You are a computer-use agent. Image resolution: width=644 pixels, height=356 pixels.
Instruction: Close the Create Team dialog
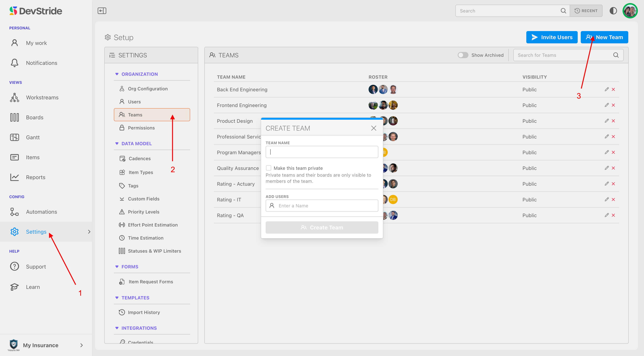point(374,128)
